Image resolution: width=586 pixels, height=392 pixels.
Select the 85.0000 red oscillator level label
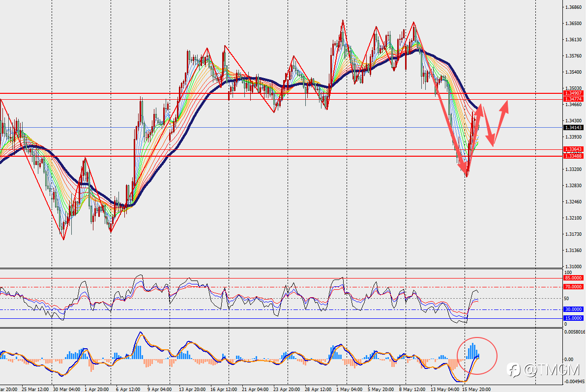(x=573, y=278)
